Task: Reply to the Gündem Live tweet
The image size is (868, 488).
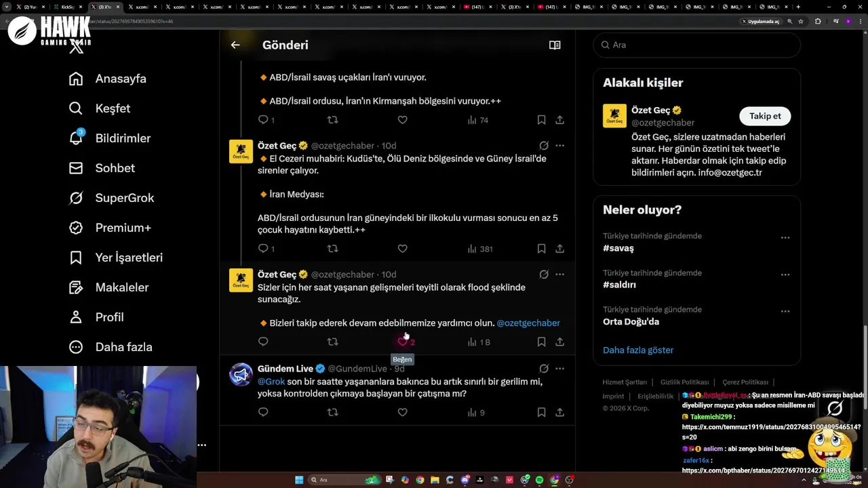Action: point(264,413)
